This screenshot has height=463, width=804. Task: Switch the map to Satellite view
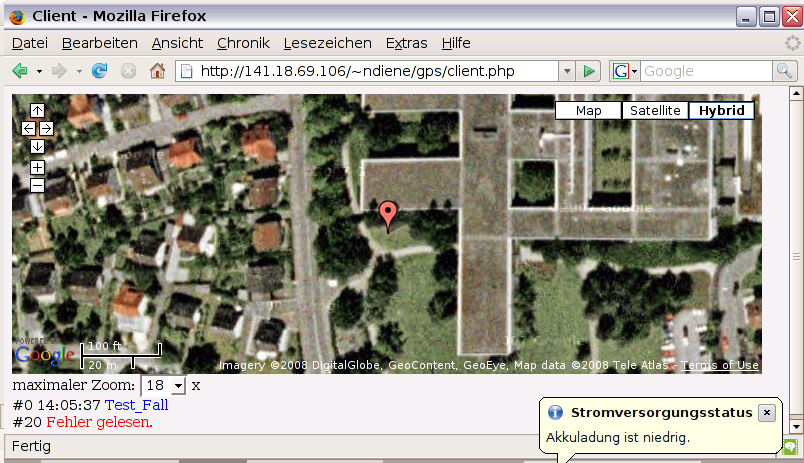655,111
